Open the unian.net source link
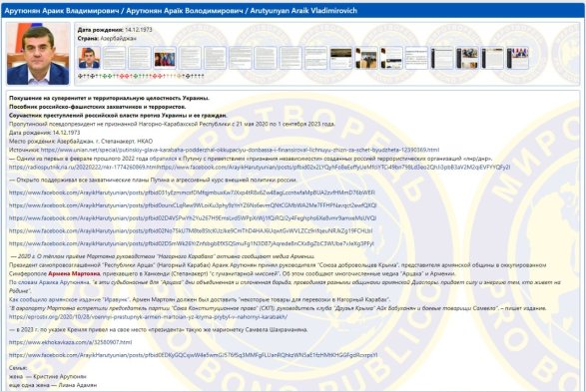The width and height of the screenshot is (586, 392). 240,150
